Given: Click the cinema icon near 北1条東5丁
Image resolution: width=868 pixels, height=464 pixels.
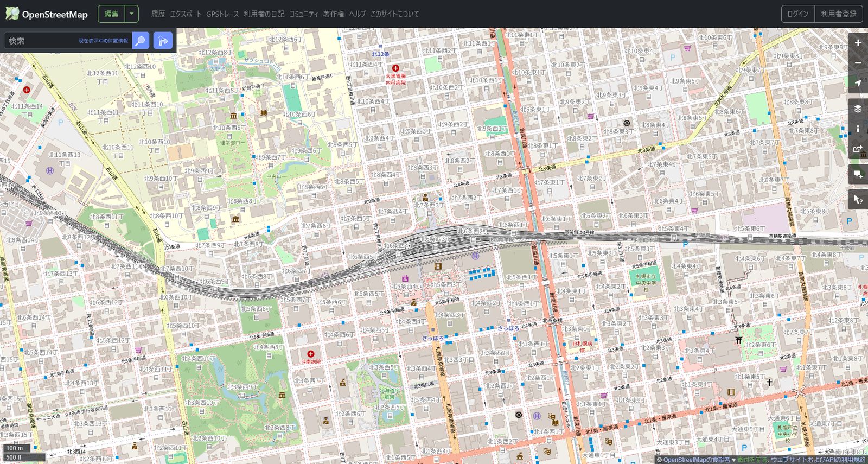Looking at the screenshot, I should (x=731, y=392).
